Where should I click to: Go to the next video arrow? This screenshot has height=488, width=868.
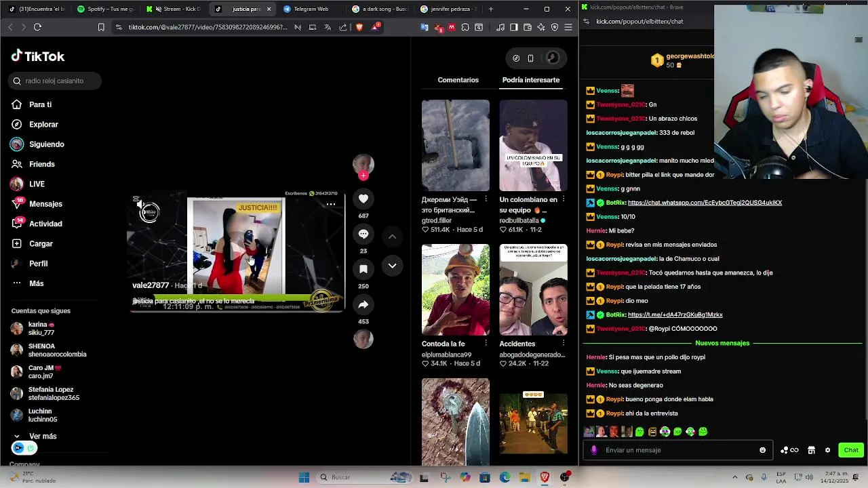pos(392,266)
